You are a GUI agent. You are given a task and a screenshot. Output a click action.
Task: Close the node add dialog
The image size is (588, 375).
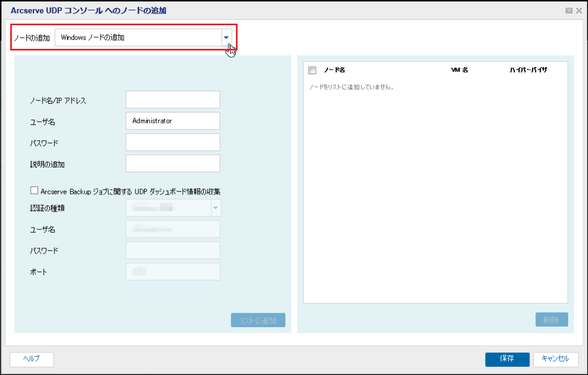coord(579,11)
